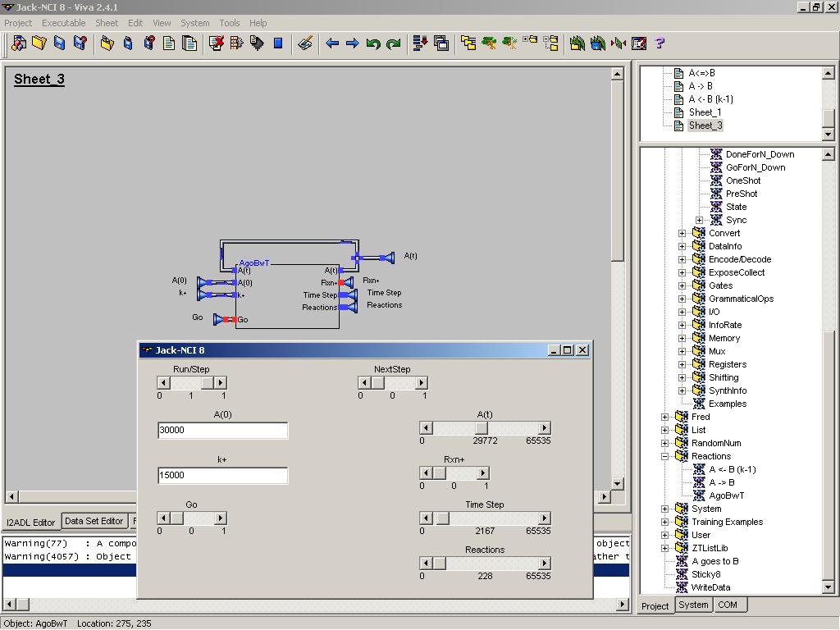This screenshot has width=840, height=630.
Task: Click the single page document toolbar icon
Action: (169, 43)
